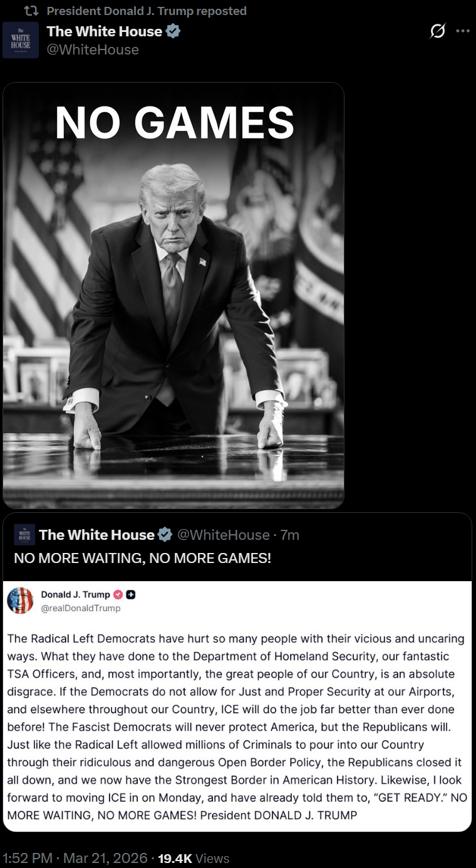Screen dimensions: 476x868
Task: Open the @WhiteHouse handle under the header name
Action: click(x=93, y=49)
